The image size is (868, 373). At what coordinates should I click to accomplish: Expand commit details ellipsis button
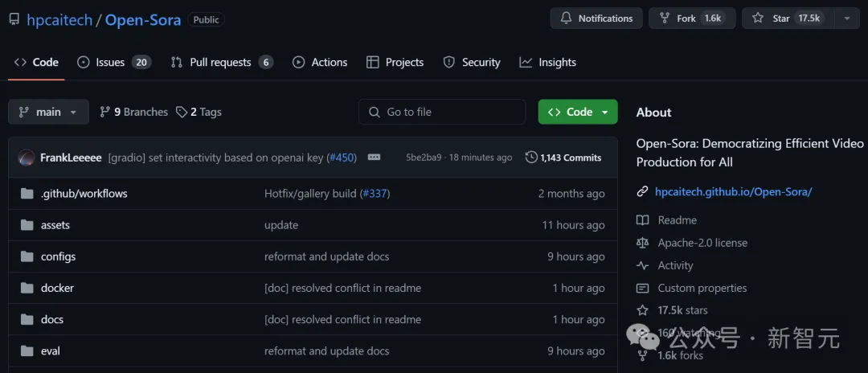375,158
